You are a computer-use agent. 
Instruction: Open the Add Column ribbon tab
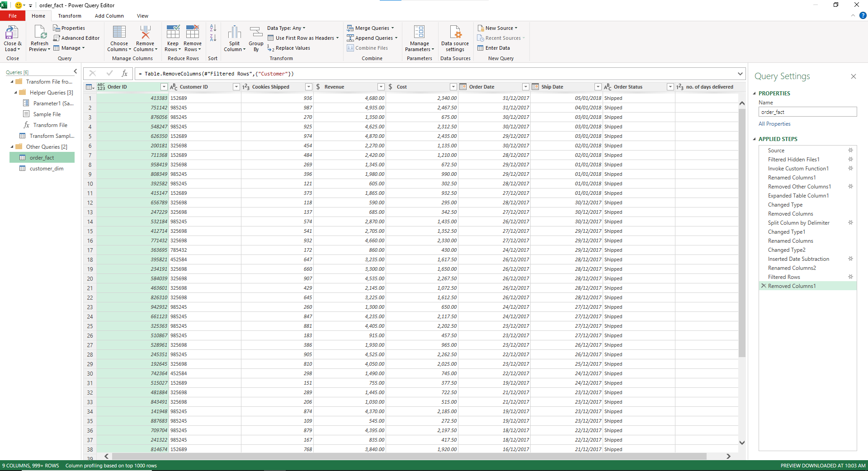pyautogui.click(x=109, y=16)
